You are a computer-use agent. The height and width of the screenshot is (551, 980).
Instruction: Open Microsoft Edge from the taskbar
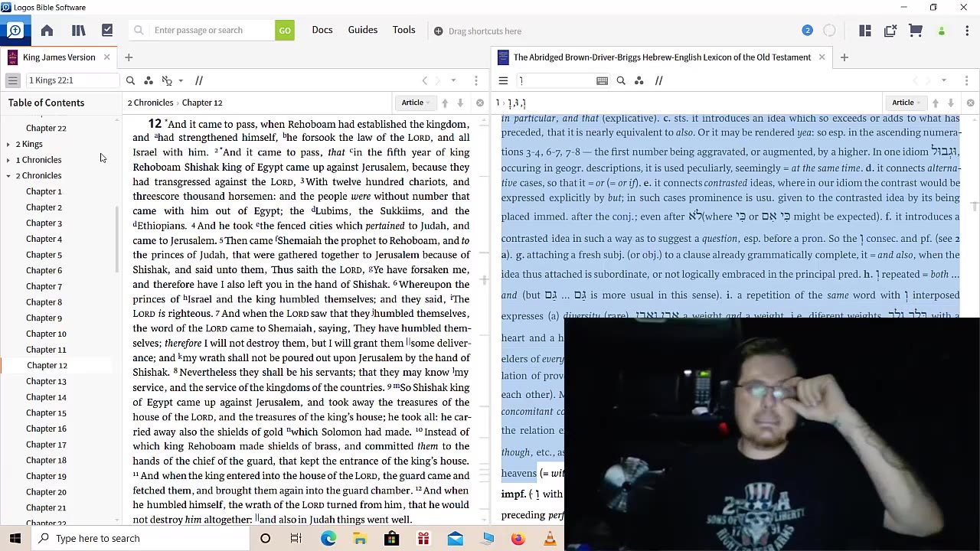pyautogui.click(x=328, y=539)
